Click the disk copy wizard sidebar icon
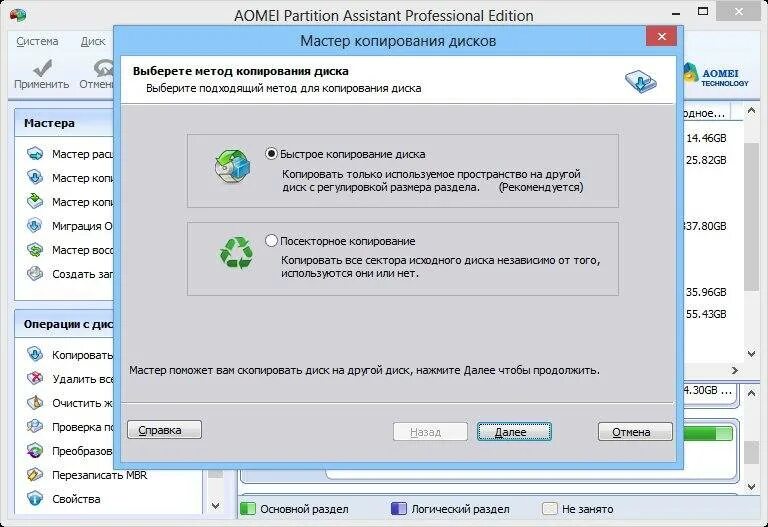Screen dimensions: 768x527 click(35, 177)
